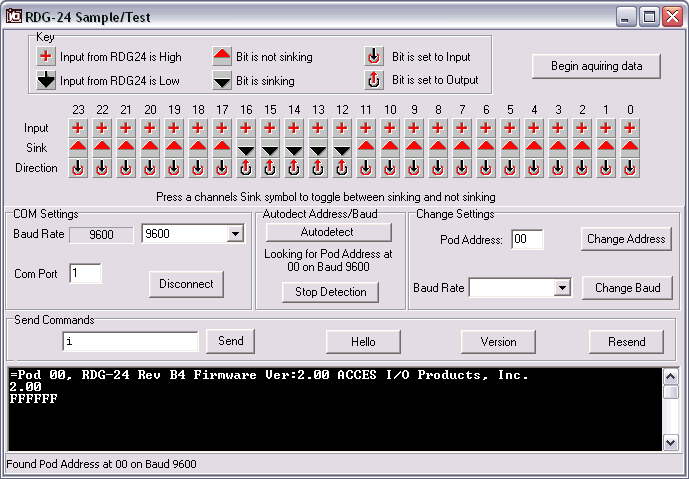Click the read-only 9600 baud rate display
Screen dimensions: 689x479
click(x=102, y=235)
